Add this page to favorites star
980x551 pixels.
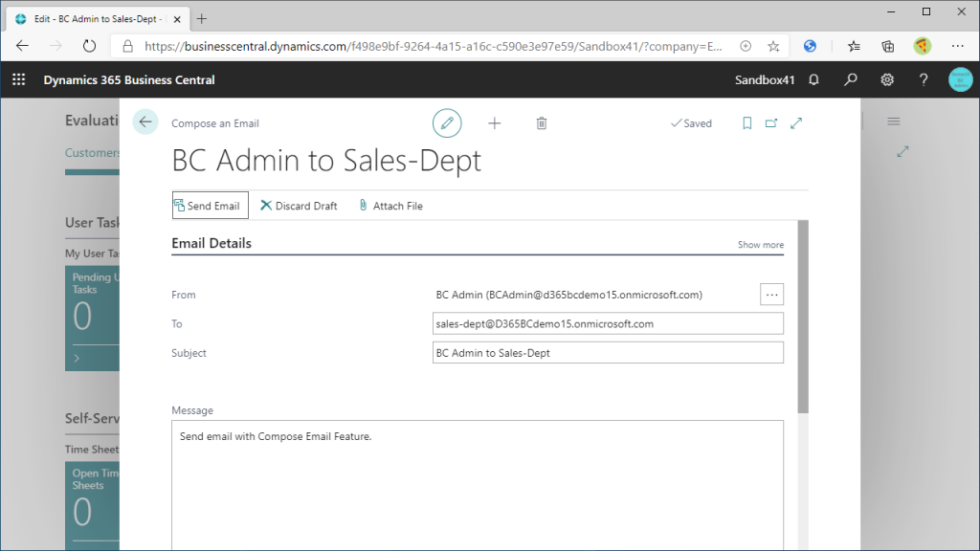(773, 46)
